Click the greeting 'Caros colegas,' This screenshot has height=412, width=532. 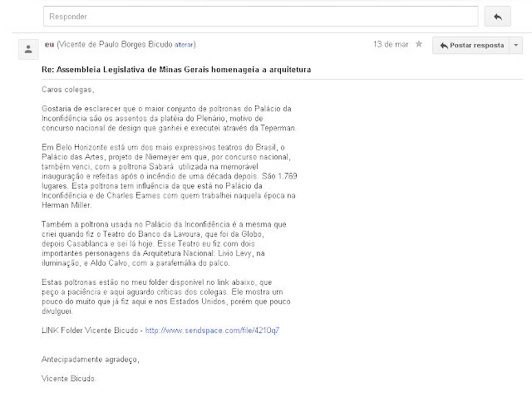[68, 90]
